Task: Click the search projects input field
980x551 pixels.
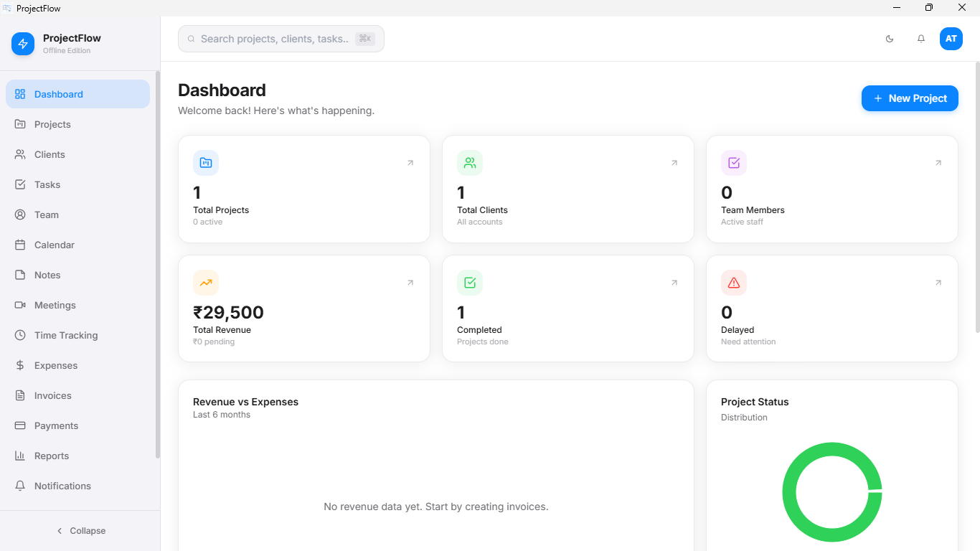Action: [281, 39]
